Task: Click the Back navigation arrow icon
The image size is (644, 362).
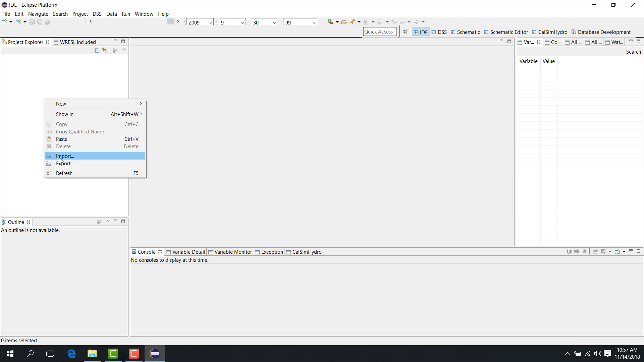Action: tap(402, 22)
